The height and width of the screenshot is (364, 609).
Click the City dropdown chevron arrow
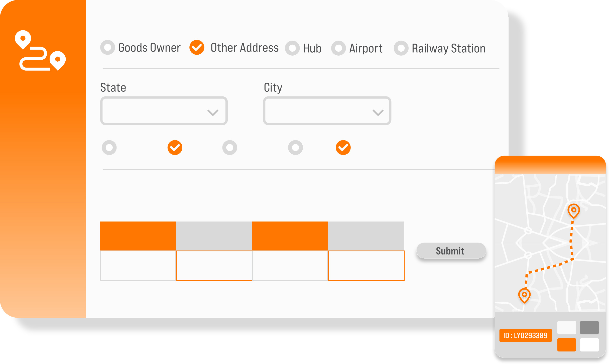378,112
